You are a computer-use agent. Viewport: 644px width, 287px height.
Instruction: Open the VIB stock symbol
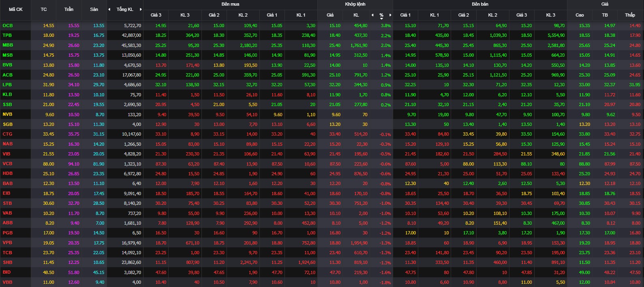(6, 154)
